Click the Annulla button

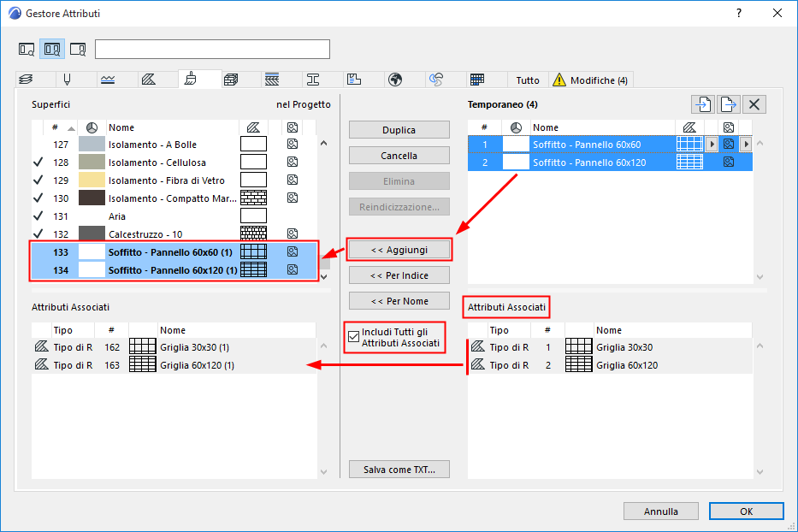pos(660,511)
